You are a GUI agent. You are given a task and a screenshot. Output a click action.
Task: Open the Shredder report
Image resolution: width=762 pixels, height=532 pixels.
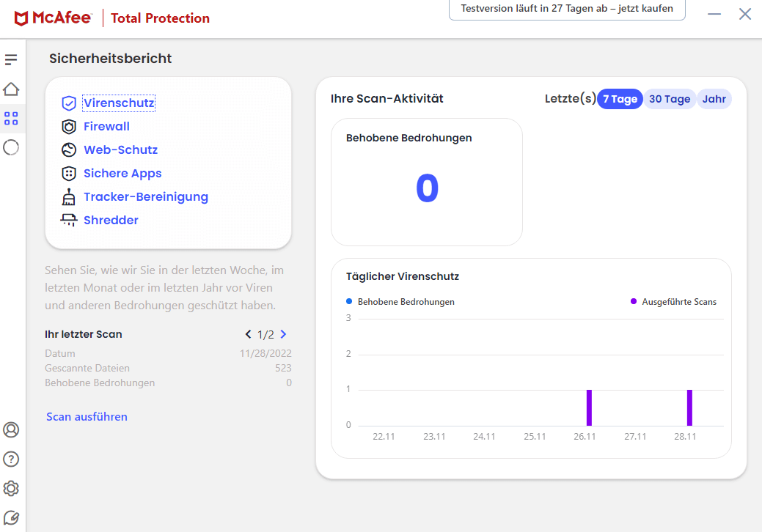pos(111,221)
